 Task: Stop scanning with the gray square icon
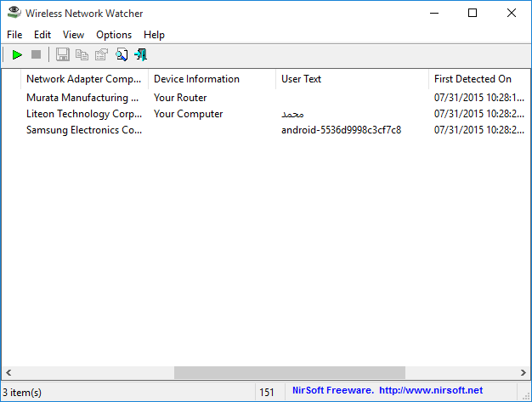[36, 54]
